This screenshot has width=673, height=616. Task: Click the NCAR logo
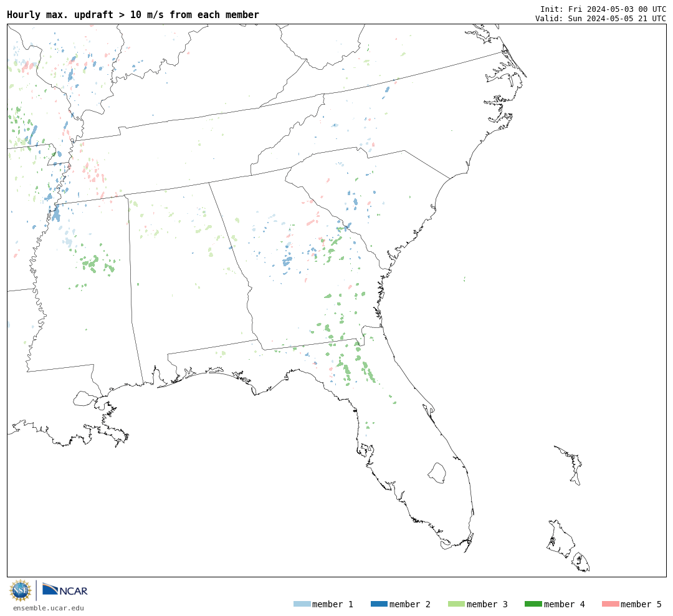(x=65, y=589)
